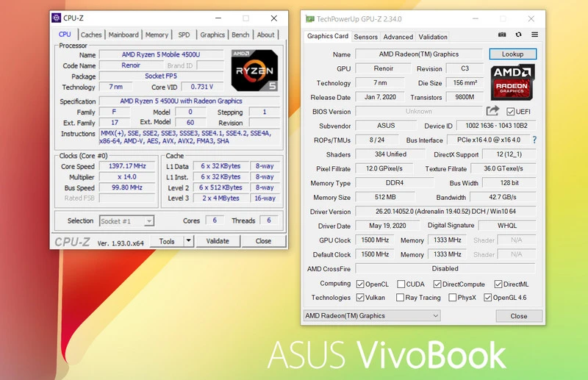This screenshot has height=380, width=588.
Task: Open the GPU-Z hamburger menu
Action: 534,35
